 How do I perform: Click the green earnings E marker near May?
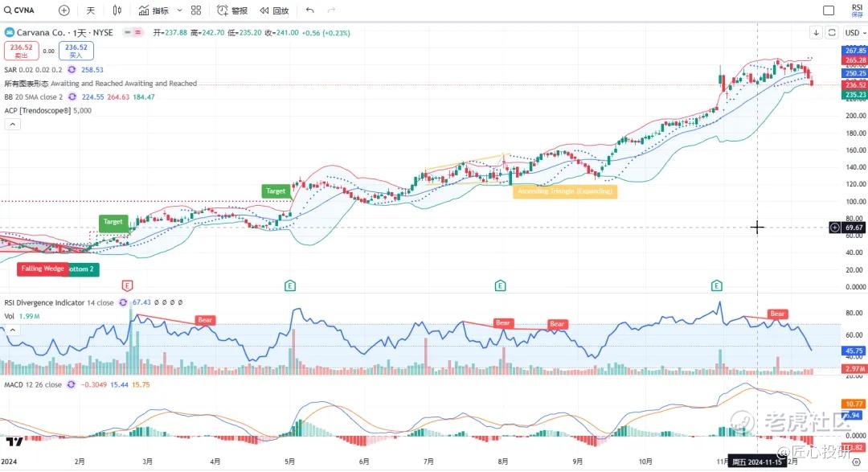[289, 286]
